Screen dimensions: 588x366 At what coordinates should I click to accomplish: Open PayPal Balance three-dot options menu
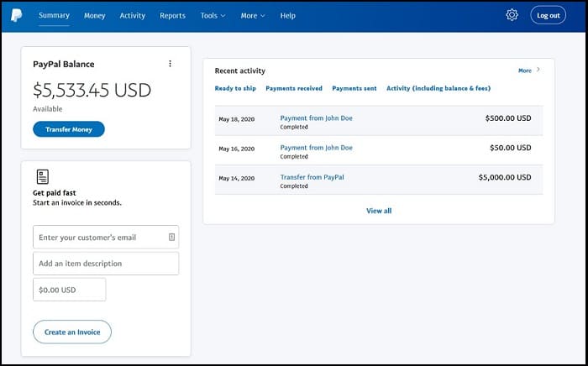170,64
